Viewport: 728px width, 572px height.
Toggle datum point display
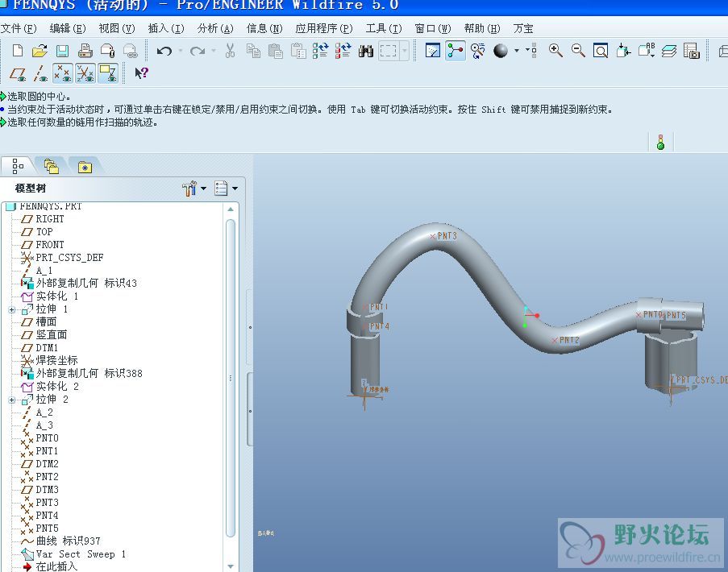pos(63,73)
